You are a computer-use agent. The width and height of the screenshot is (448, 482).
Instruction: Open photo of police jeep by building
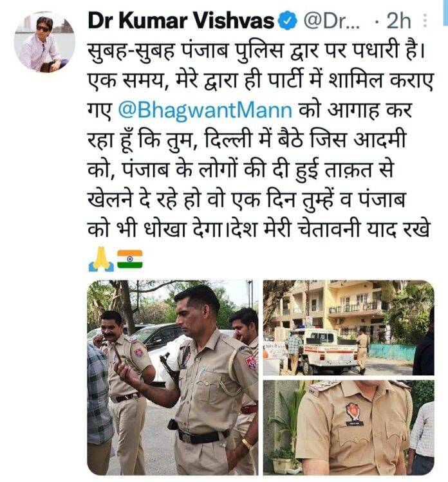point(348,328)
